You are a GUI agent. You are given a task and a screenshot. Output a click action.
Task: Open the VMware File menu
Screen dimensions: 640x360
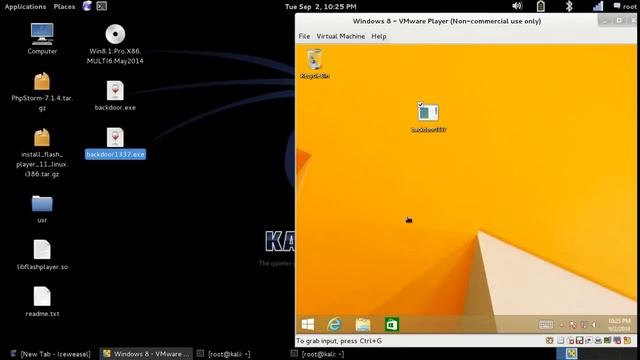coord(304,36)
